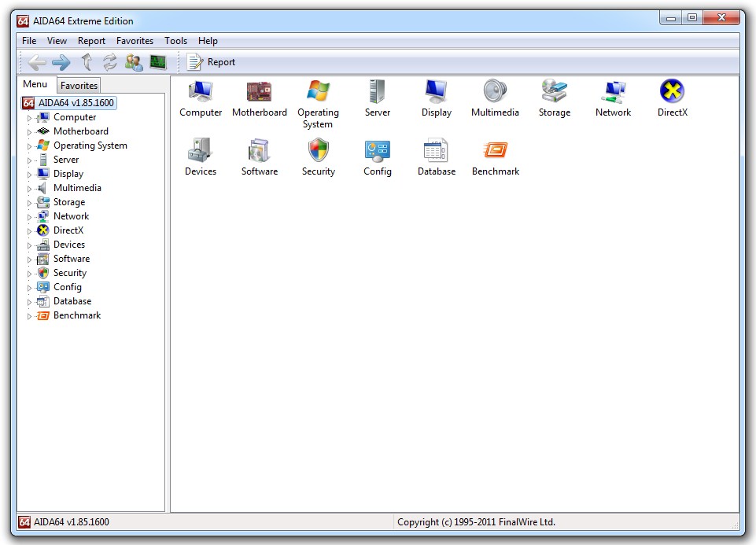Open the Tools menu
Screen dimensions: 756x545
[x=176, y=41]
